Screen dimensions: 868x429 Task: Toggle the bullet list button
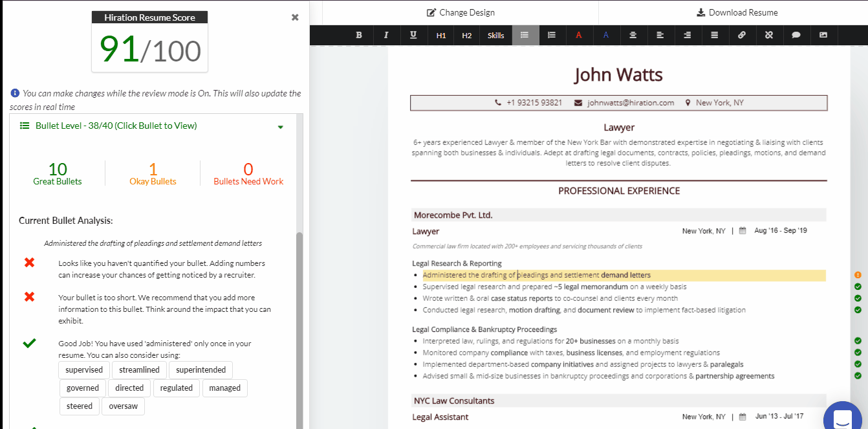tap(525, 36)
